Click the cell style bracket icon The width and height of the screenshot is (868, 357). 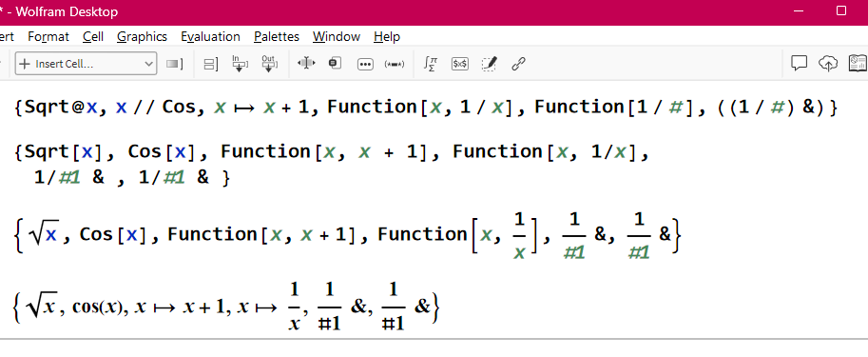174,64
